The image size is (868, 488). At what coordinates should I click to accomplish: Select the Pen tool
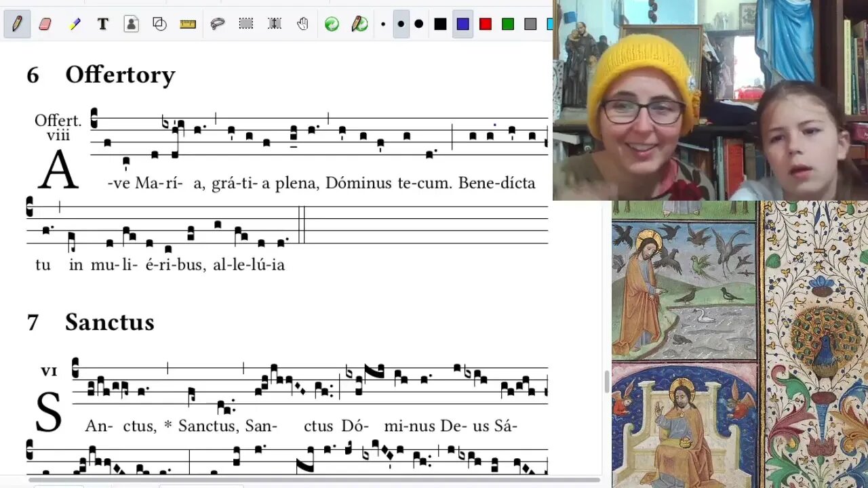17,24
